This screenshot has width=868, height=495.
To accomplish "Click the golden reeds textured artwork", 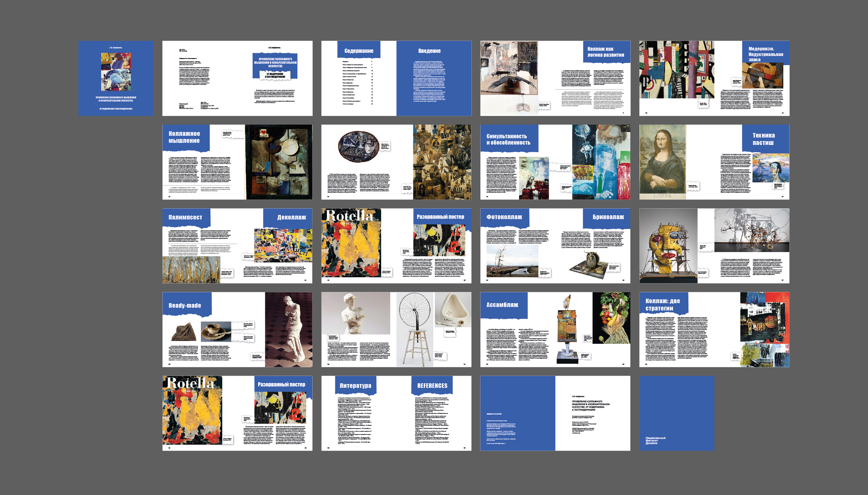I will [191, 270].
